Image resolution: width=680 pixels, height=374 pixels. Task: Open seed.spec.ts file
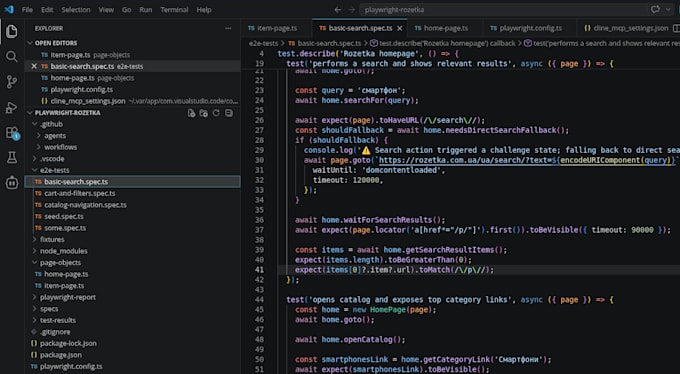tap(64, 217)
